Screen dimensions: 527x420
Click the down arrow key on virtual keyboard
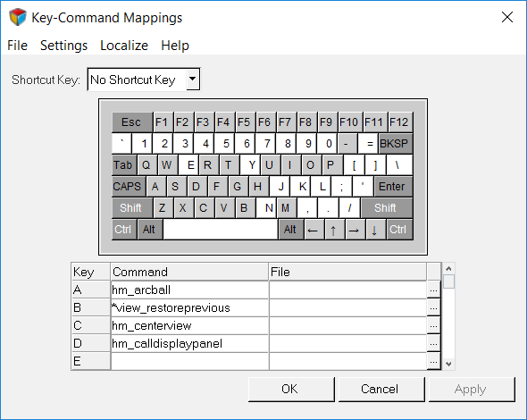click(x=375, y=230)
